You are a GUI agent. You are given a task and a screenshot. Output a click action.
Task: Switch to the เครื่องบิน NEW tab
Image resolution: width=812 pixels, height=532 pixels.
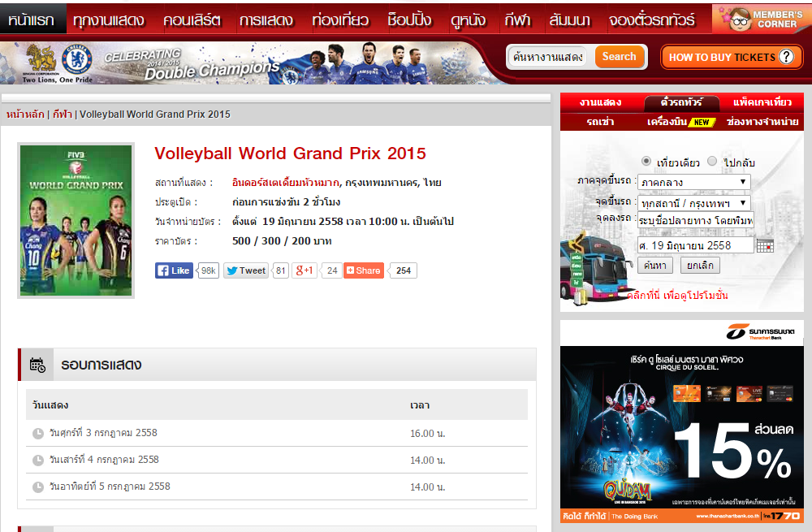(x=681, y=122)
